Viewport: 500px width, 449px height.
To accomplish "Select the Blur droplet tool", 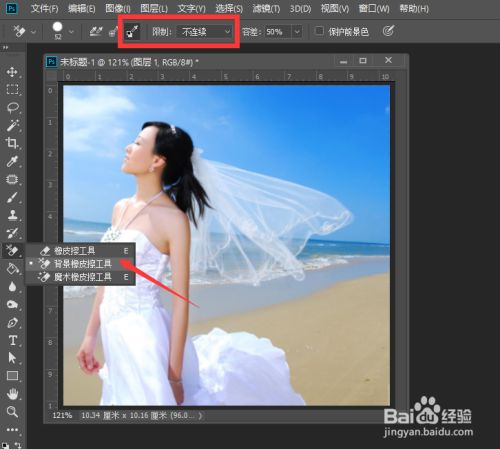I will (x=12, y=287).
